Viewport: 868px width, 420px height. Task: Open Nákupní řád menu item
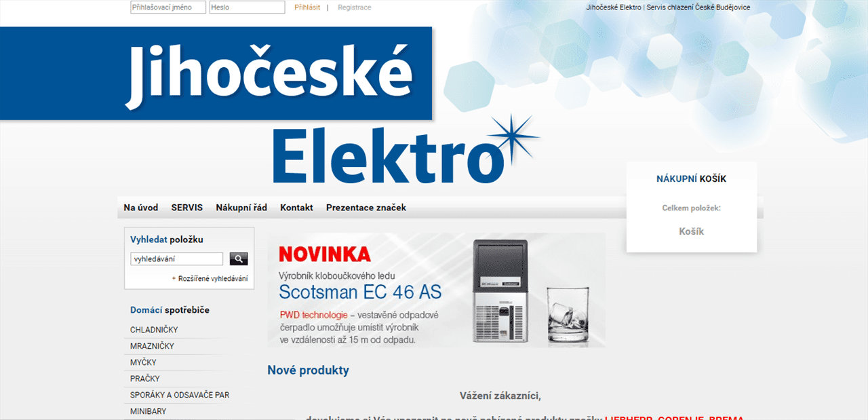[x=241, y=208]
